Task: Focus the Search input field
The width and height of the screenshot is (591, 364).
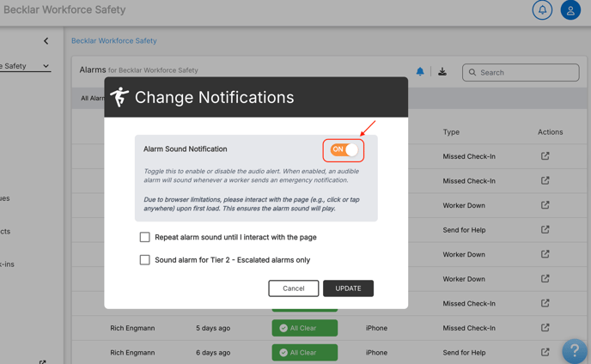Action: (521, 72)
